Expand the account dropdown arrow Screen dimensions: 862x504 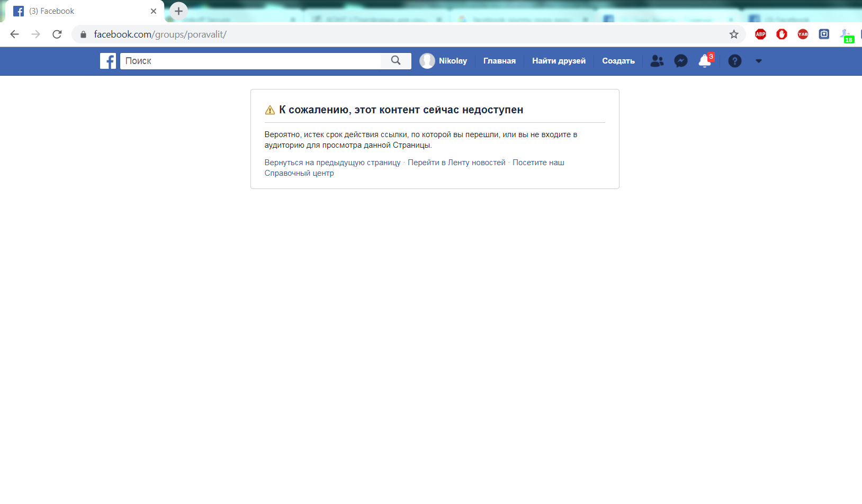coord(759,61)
